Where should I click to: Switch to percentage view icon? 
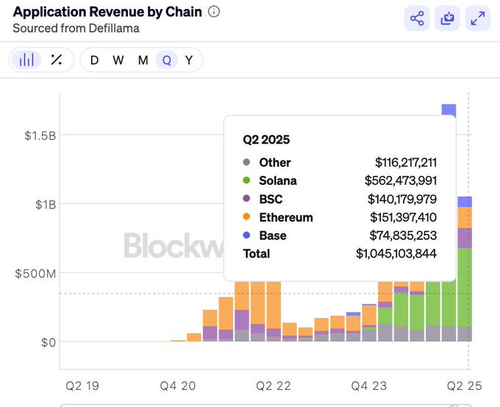56,60
